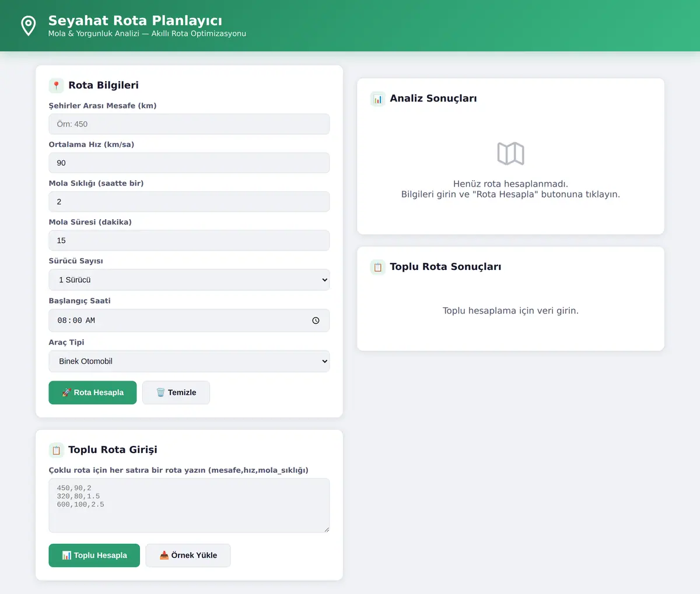Select the Mola Sıklığı input field
The image size is (700, 594).
pyautogui.click(x=189, y=202)
